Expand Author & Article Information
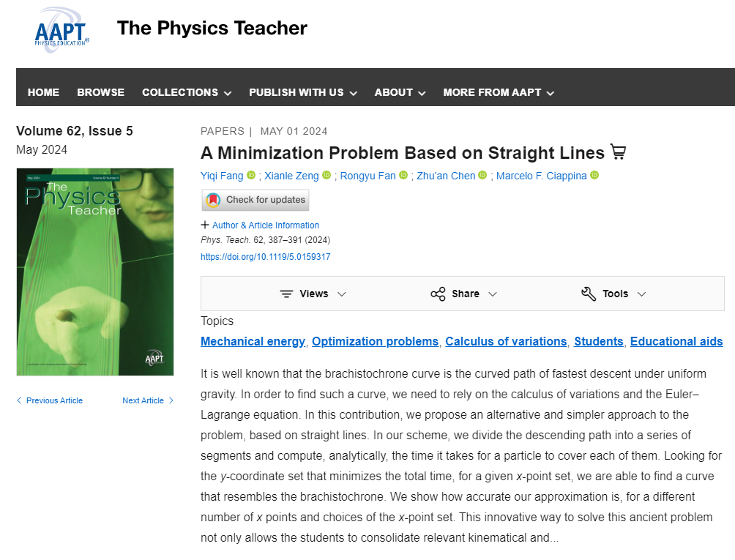The width and height of the screenshot is (735, 560). coord(260,225)
